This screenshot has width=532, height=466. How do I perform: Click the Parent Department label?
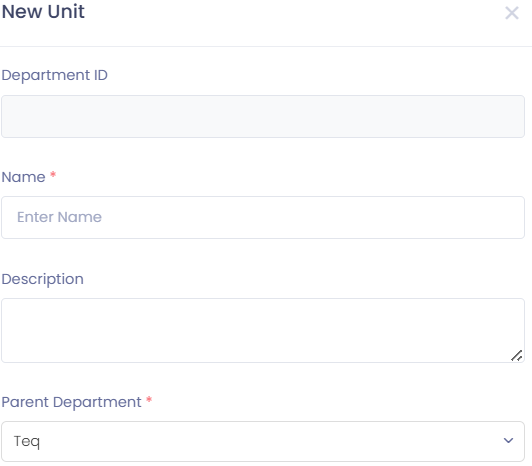71,403
